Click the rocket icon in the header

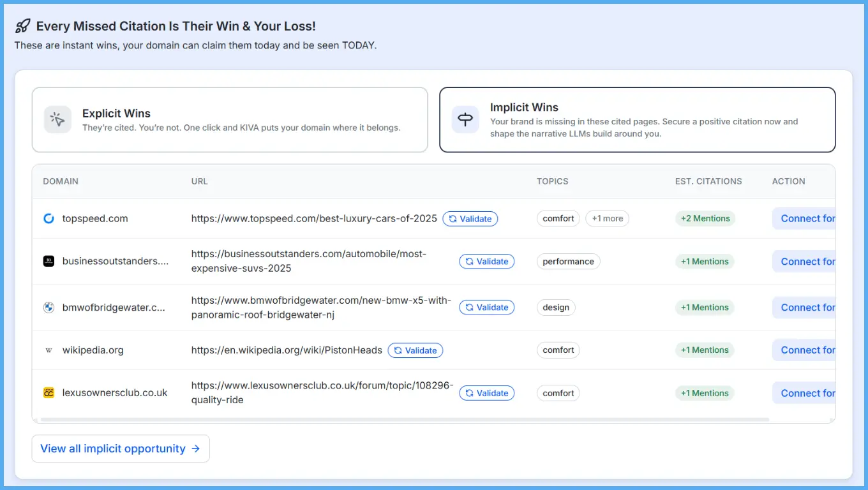click(23, 24)
